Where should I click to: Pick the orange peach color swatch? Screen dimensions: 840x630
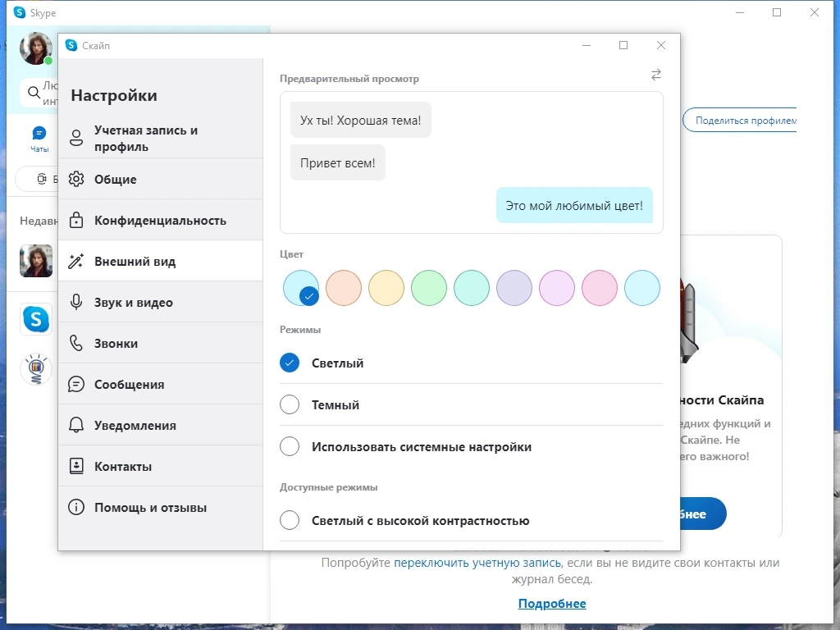344,288
